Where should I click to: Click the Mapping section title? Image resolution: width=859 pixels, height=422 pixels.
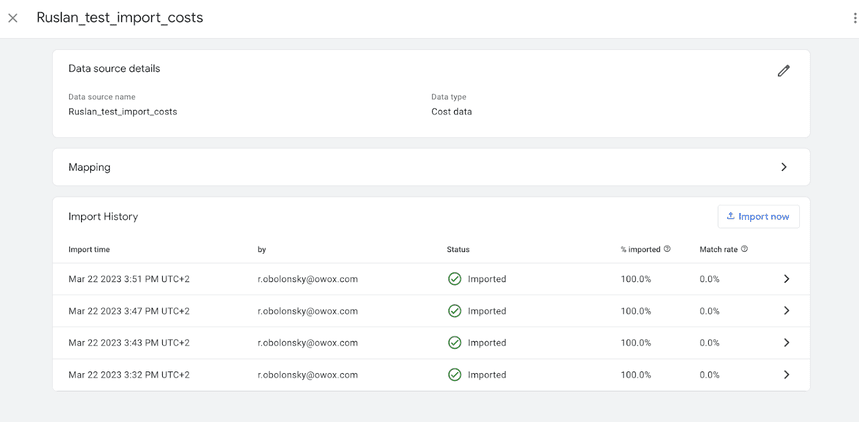(89, 167)
